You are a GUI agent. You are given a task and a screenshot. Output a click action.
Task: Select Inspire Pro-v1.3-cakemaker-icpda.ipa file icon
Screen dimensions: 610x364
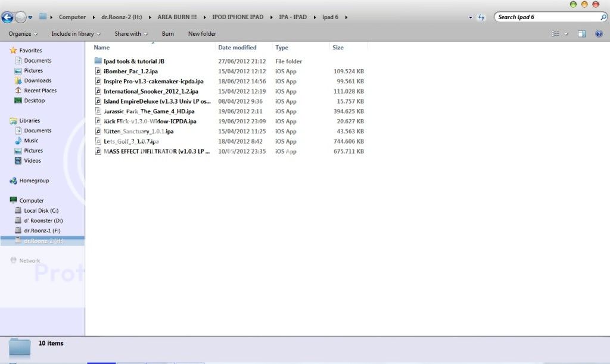(x=98, y=81)
